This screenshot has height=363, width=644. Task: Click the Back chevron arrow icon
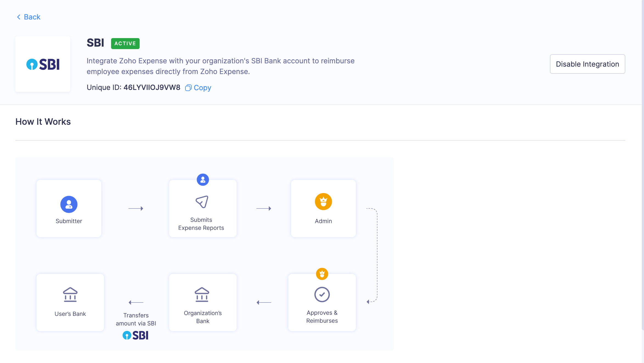click(19, 17)
